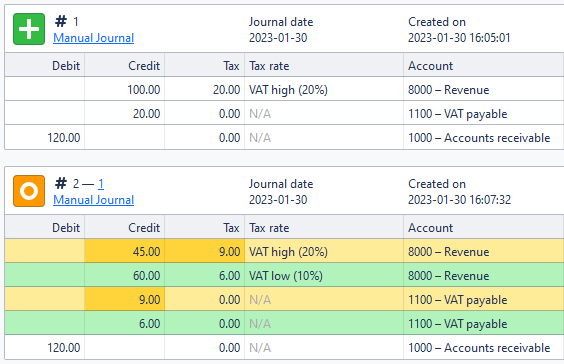564x364 pixels.
Task: Select tax cell 20.00 in journal 1
Action: tap(204, 89)
